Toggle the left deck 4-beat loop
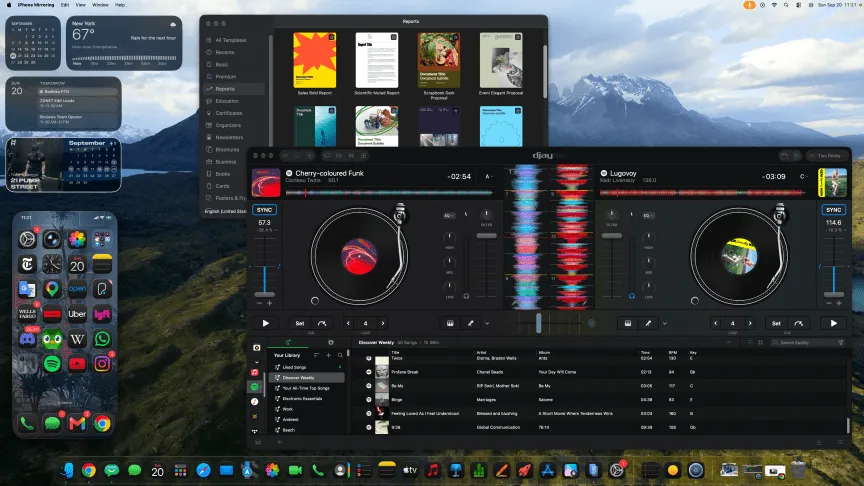The image size is (864, 486). [365, 323]
